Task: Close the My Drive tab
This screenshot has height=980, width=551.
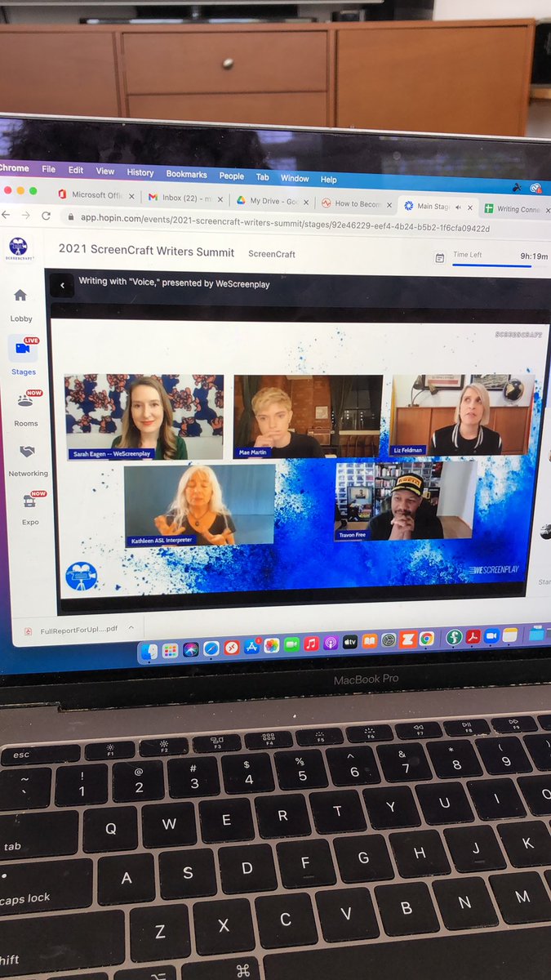Action: coord(307,202)
